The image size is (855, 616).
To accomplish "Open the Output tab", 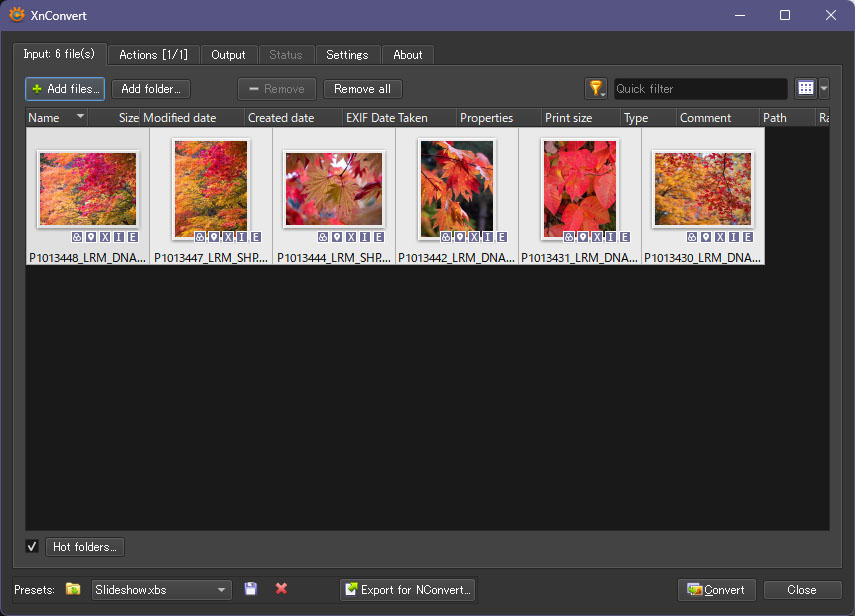I will coord(228,55).
